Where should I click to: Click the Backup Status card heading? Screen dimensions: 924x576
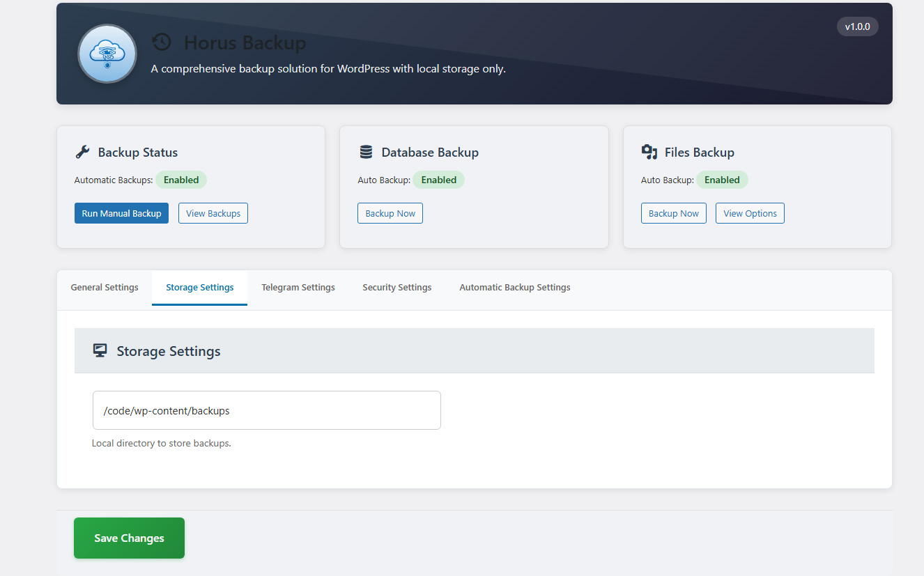(x=138, y=152)
